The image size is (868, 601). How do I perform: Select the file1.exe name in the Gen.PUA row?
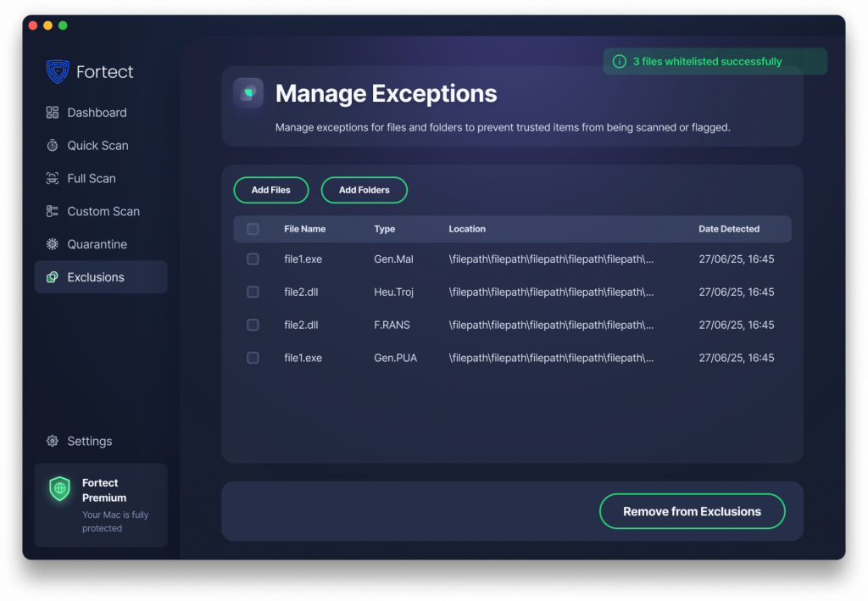[303, 358]
